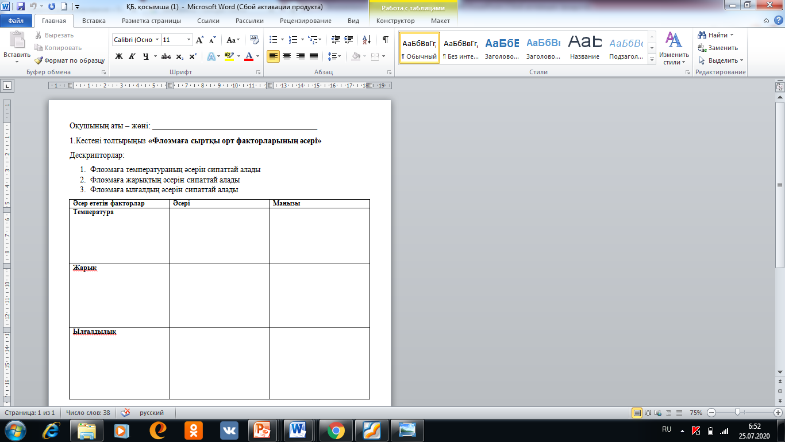Screen dimensions: 785x442
Task: Click Найти to search document
Action: (x=715, y=35)
